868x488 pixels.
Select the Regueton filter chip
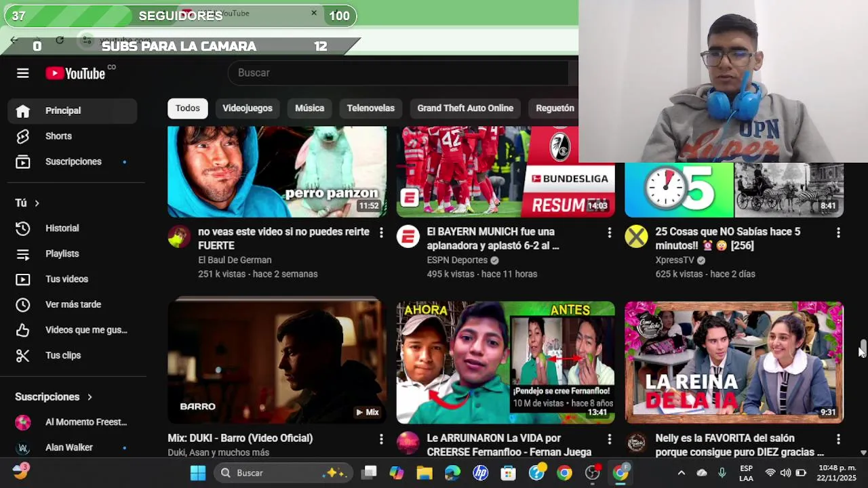click(x=555, y=108)
